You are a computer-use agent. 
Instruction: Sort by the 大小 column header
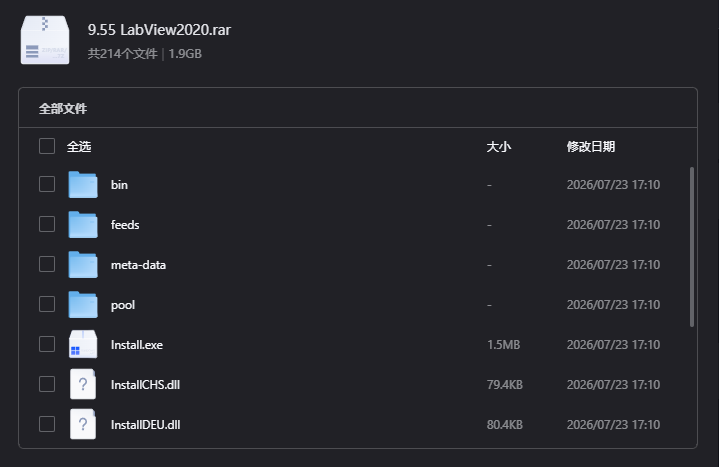[x=498, y=147]
